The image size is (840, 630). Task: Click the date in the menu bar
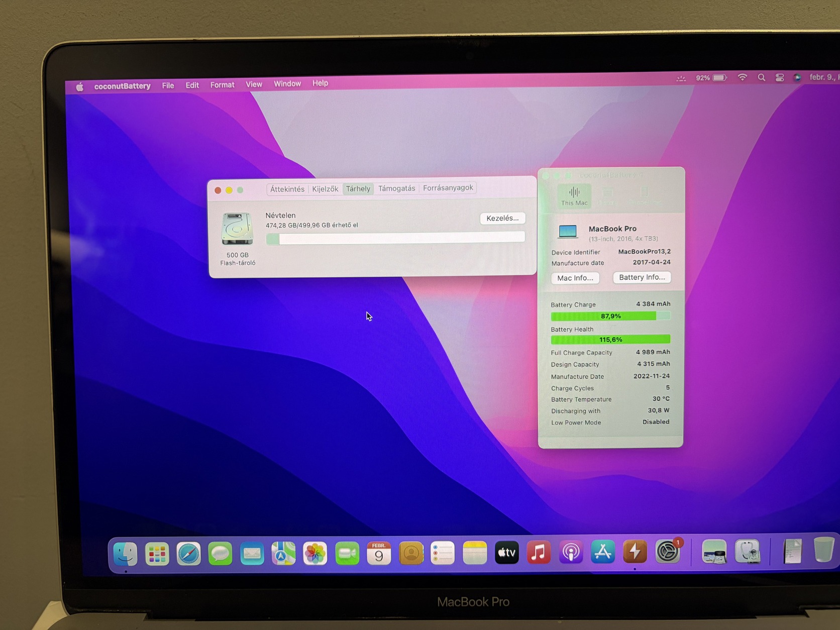pos(824,77)
